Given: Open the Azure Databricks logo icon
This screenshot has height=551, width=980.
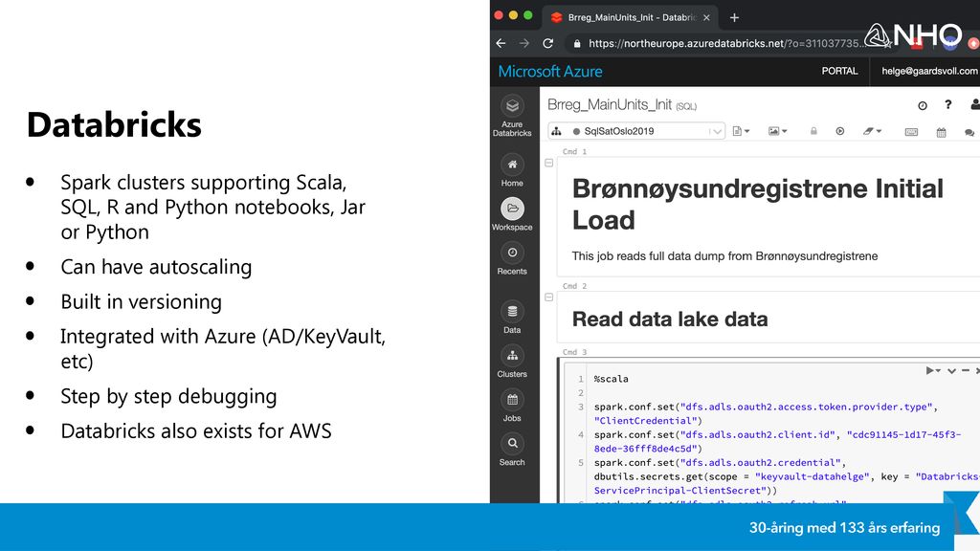Looking at the screenshot, I should pyautogui.click(x=512, y=106).
